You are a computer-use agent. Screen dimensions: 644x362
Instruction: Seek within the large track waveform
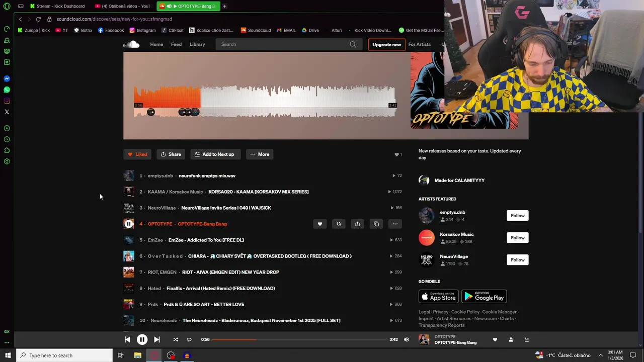265,101
